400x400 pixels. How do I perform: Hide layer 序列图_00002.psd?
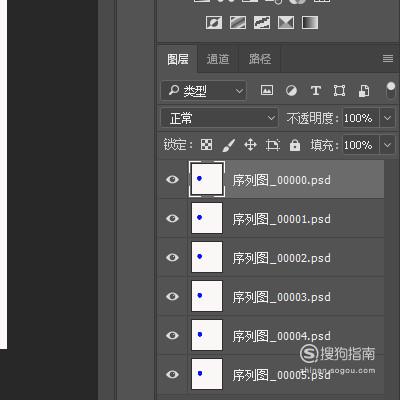pyautogui.click(x=172, y=257)
